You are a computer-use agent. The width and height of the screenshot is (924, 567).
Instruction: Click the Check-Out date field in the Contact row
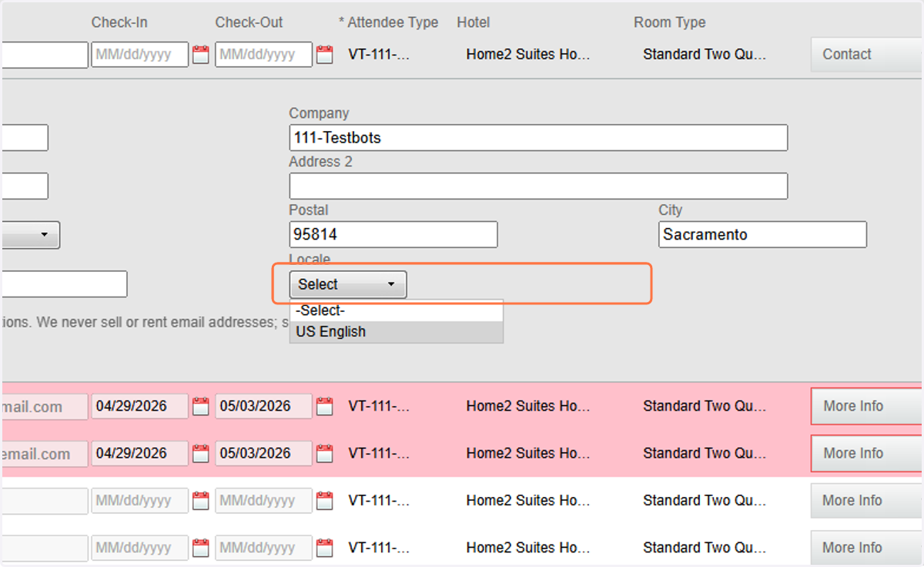coord(264,55)
